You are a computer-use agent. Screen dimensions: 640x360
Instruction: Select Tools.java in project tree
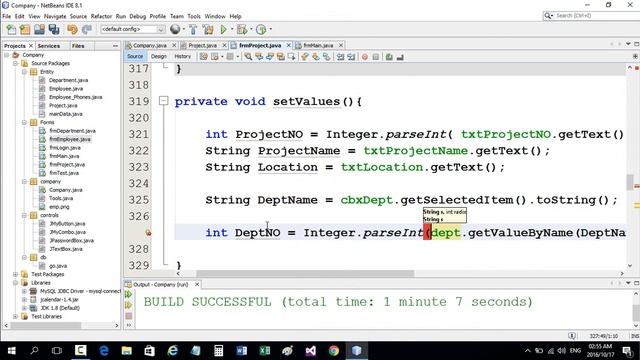pos(61,198)
